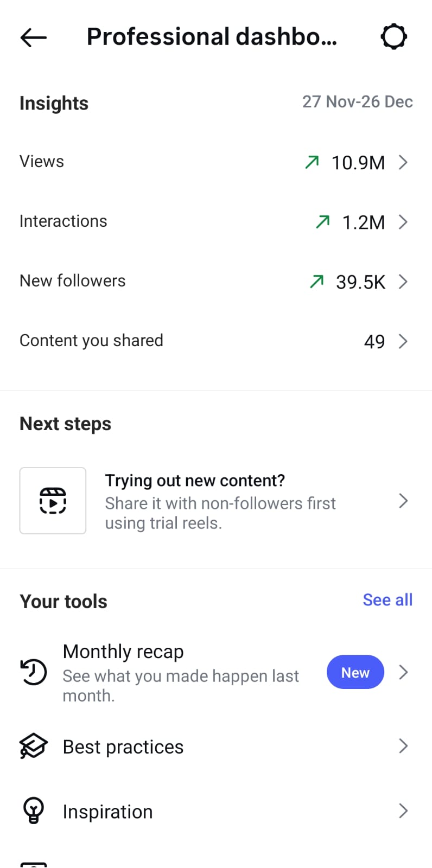
Task: Tap green trend arrow beside New followers
Action: click(316, 281)
